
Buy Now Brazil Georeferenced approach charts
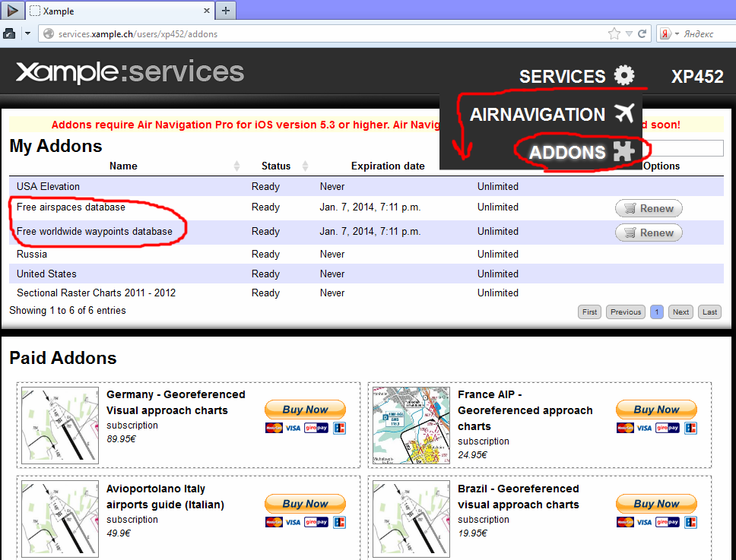656,504
